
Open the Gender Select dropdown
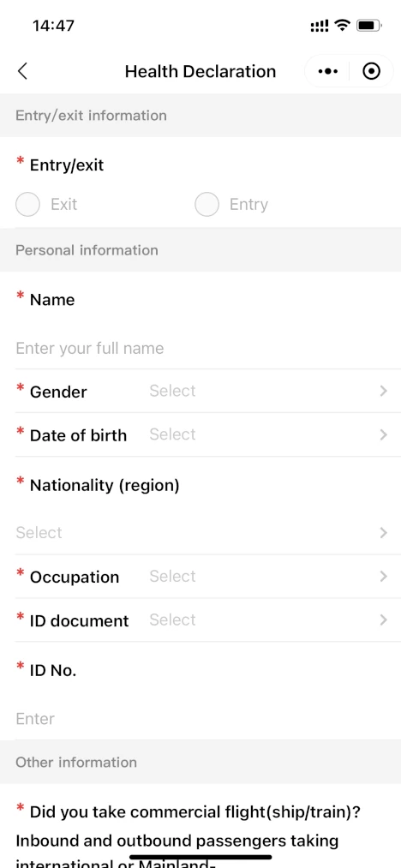coord(208,391)
